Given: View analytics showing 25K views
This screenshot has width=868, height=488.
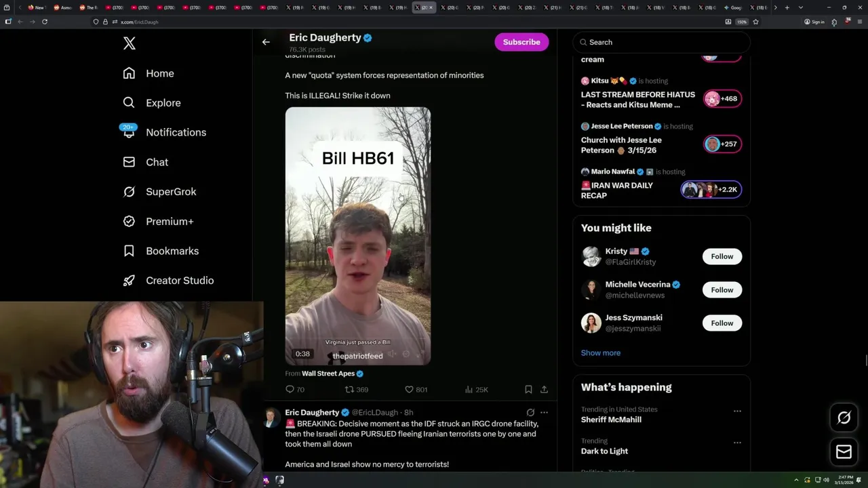Looking at the screenshot, I should (476, 390).
